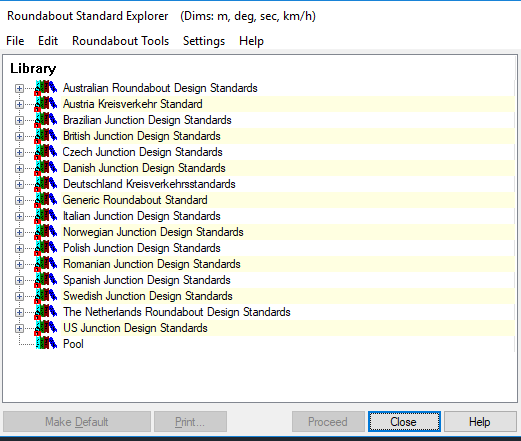521x441 pixels.
Task: Click the Print... button
Action: point(190,422)
